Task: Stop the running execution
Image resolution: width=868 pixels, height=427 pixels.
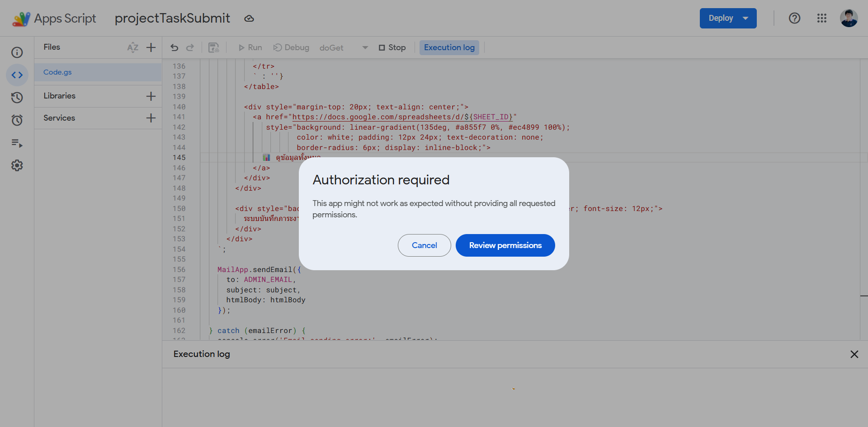Action: pyautogui.click(x=392, y=47)
